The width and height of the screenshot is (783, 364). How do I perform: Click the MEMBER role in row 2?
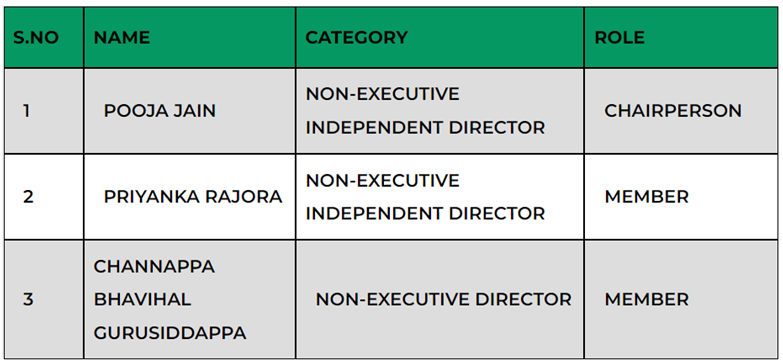coord(681,197)
